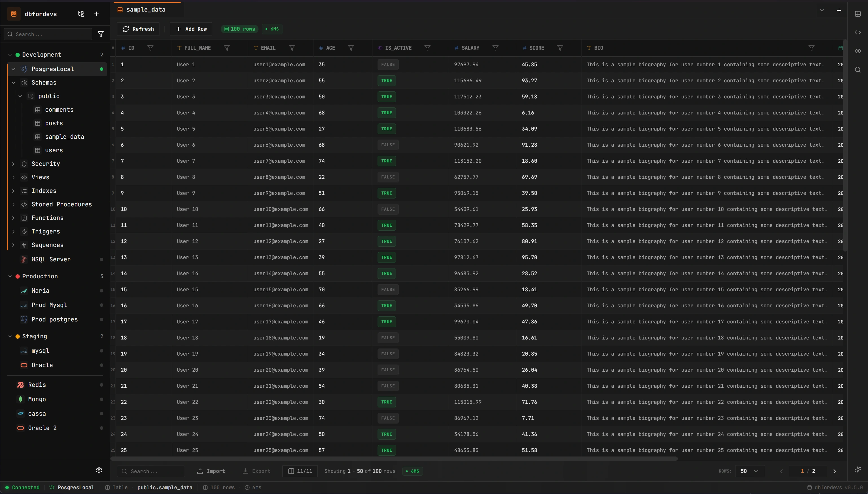Click the search icon in right rail
868x494 pixels.
pyautogui.click(x=858, y=70)
